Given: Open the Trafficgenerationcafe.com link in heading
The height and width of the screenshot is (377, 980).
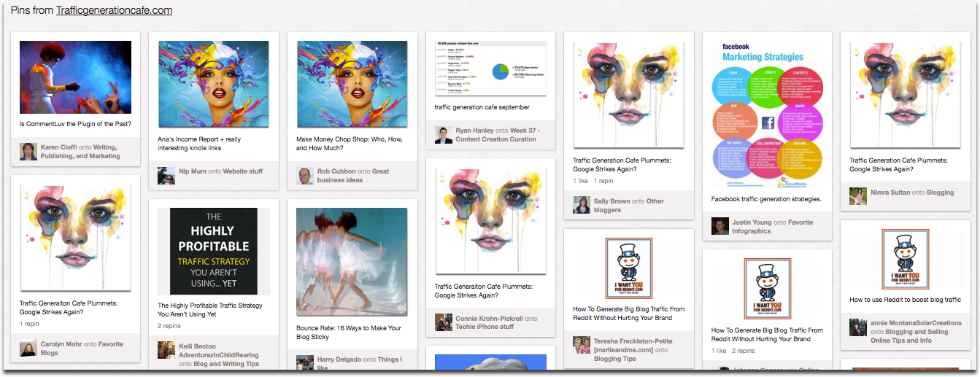Looking at the screenshot, I should (114, 10).
